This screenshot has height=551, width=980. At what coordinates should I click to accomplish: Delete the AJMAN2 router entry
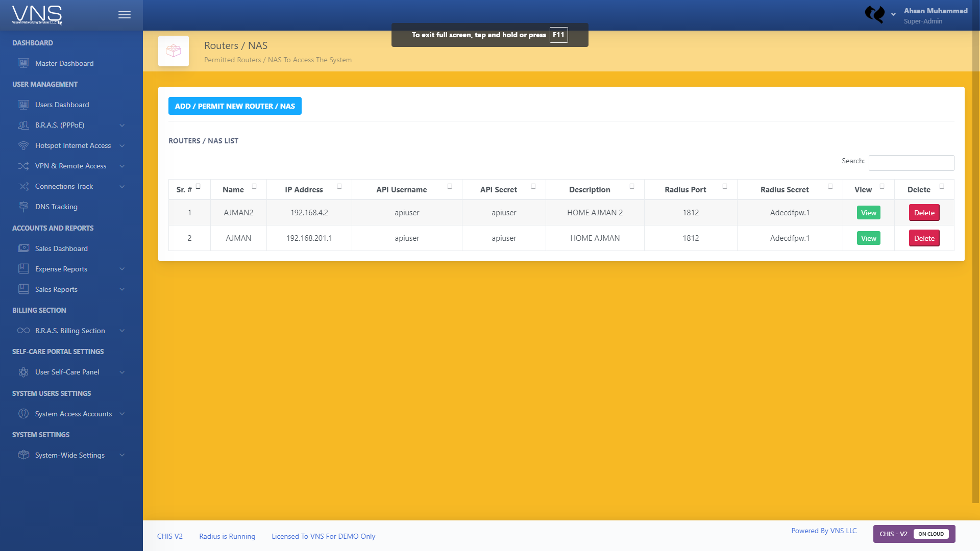click(924, 213)
